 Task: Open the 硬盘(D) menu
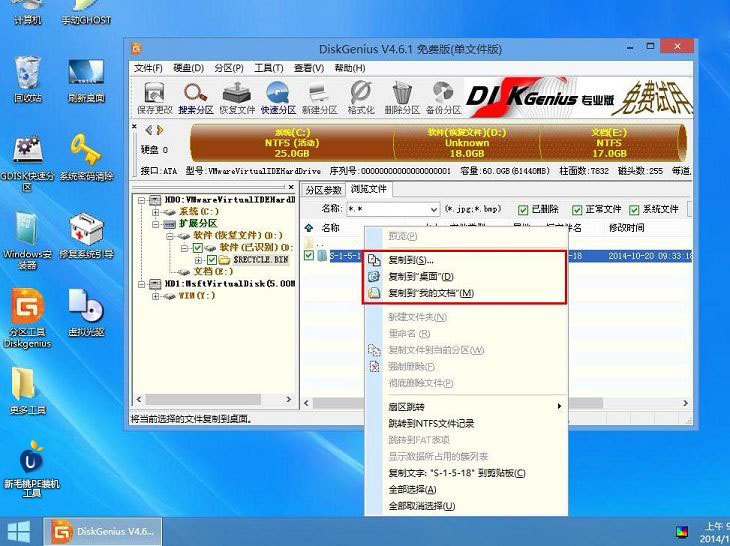pyautogui.click(x=189, y=68)
